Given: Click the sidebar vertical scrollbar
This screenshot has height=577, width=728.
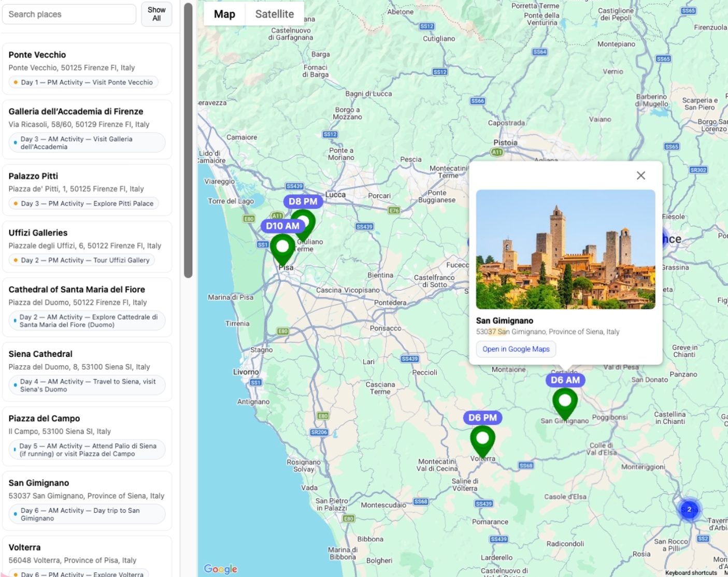Looking at the screenshot, I should coord(188,140).
